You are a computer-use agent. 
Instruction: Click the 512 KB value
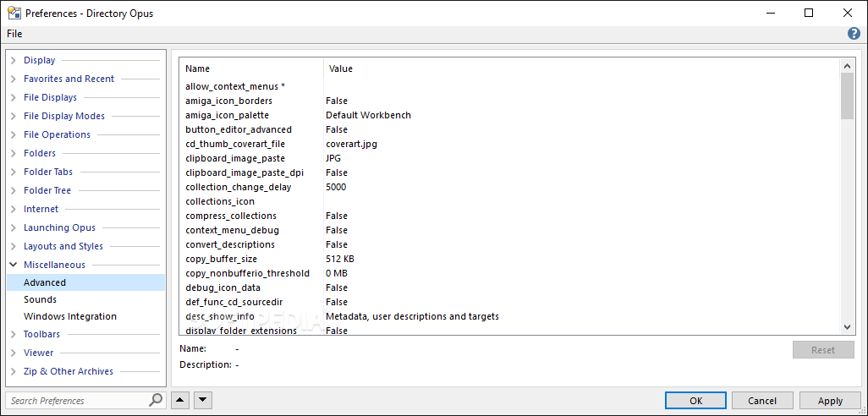[340, 259]
